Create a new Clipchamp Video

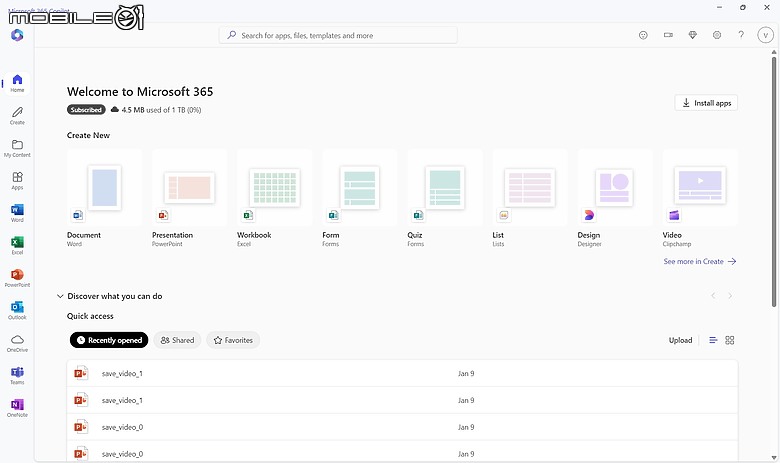(700, 198)
